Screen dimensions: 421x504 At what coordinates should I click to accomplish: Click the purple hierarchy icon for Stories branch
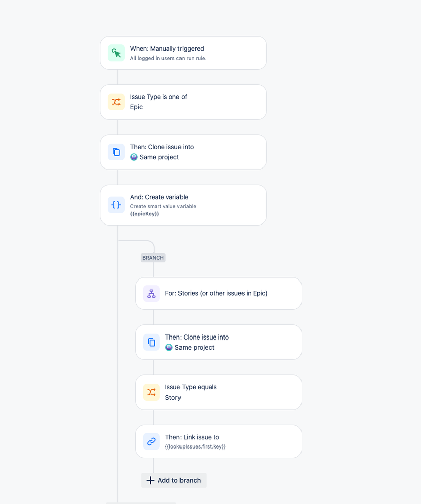click(x=151, y=294)
